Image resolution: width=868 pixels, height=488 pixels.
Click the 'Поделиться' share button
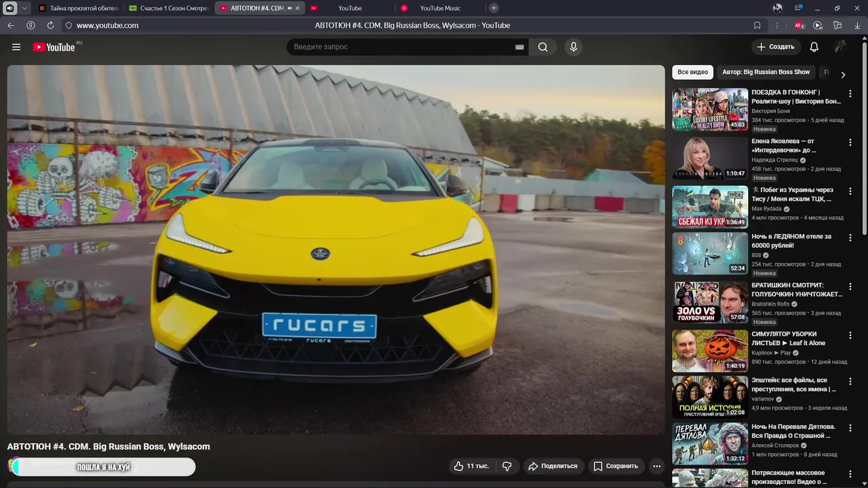tap(553, 466)
